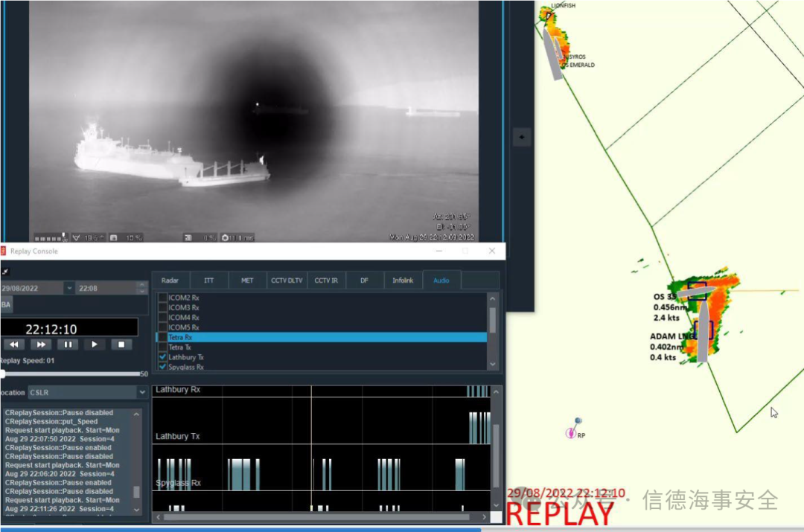Click the Lathbury Tx audio burst on timeline
The height and width of the screenshot is (532, 804).
point(479,427)
